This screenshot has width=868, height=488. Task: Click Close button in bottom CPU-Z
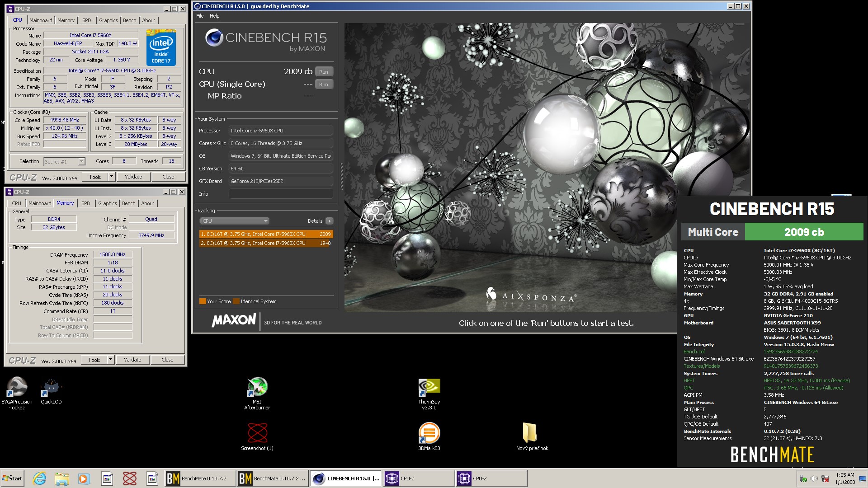click(167, 360)
